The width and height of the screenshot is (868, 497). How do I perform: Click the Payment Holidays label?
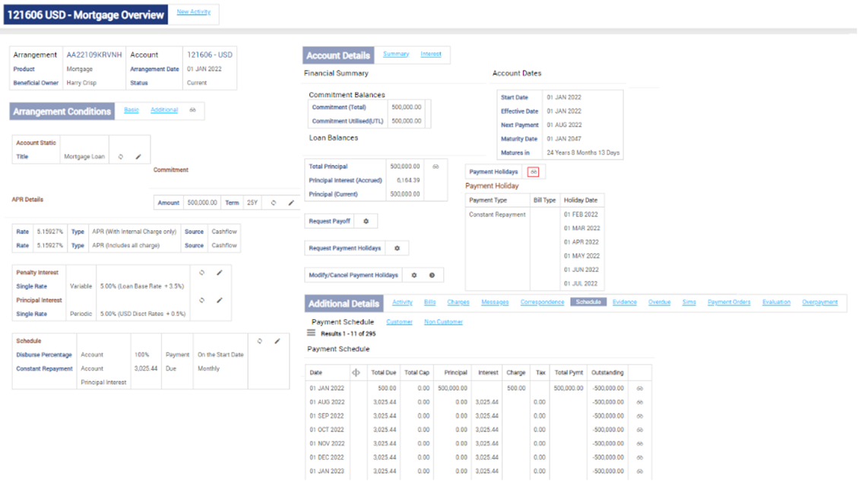click(x=494, y=172)
